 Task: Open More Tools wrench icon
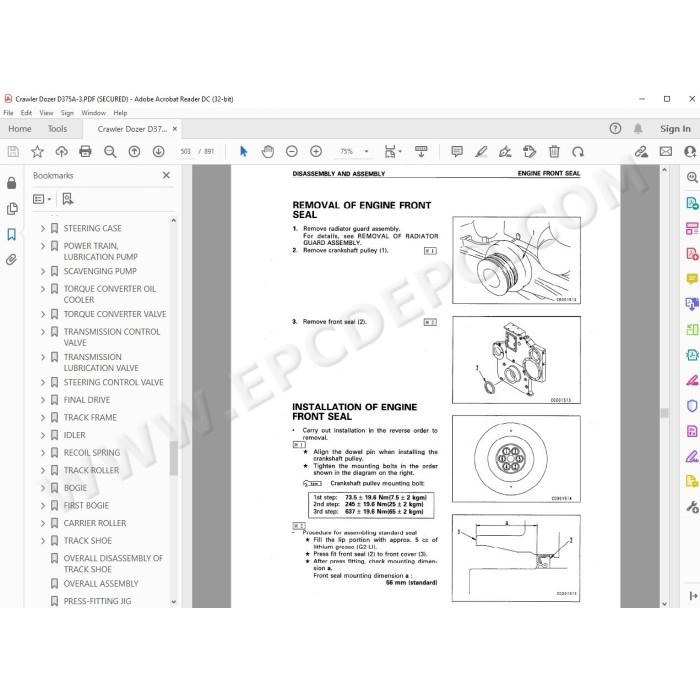(x=692, y=507)
